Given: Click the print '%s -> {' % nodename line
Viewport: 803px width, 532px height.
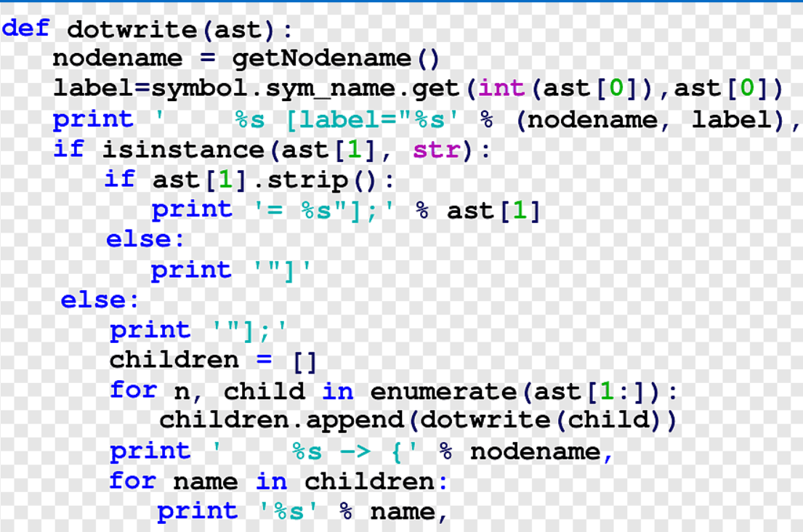Looking at the screenshot, I should click(361, 451).
